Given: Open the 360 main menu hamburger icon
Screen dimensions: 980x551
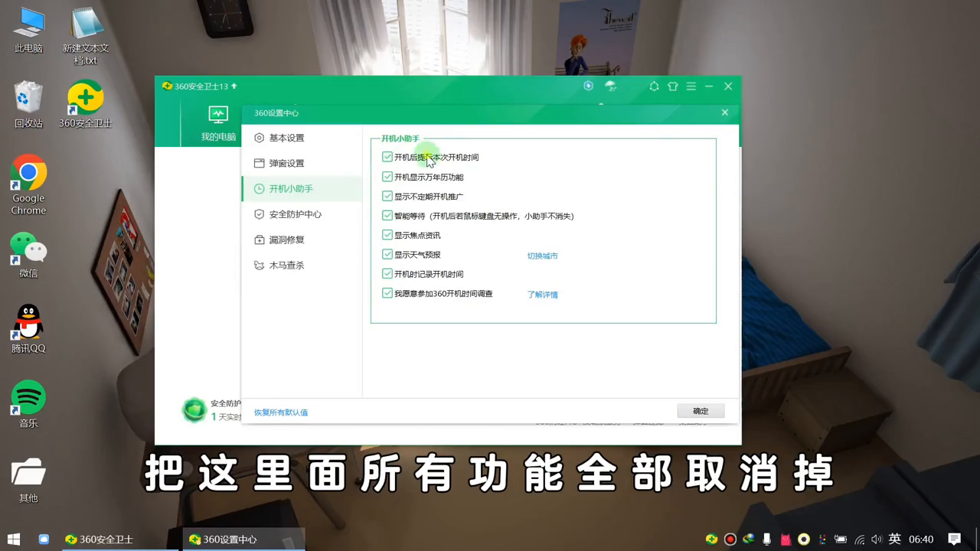Looking at the screenshot, I should click(691, 86).
